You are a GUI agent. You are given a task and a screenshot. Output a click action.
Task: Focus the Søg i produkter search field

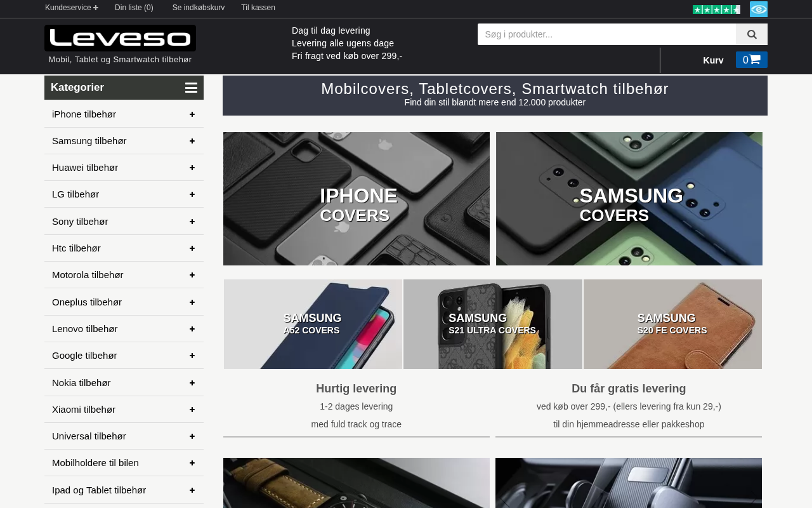point(606,34)
